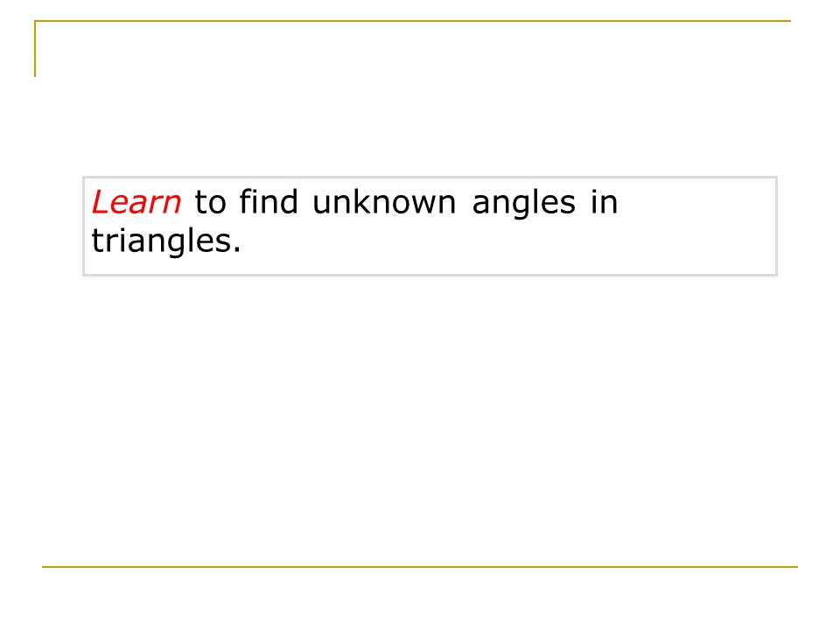
Task: Select the gray-bordered text box's empty right area
Action: point(696,226)
